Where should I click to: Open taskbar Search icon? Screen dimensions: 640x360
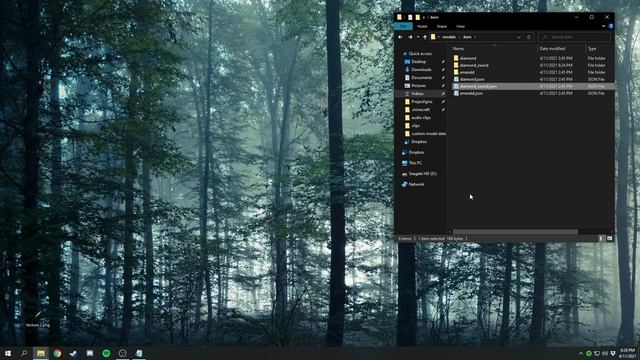[24, 353]
